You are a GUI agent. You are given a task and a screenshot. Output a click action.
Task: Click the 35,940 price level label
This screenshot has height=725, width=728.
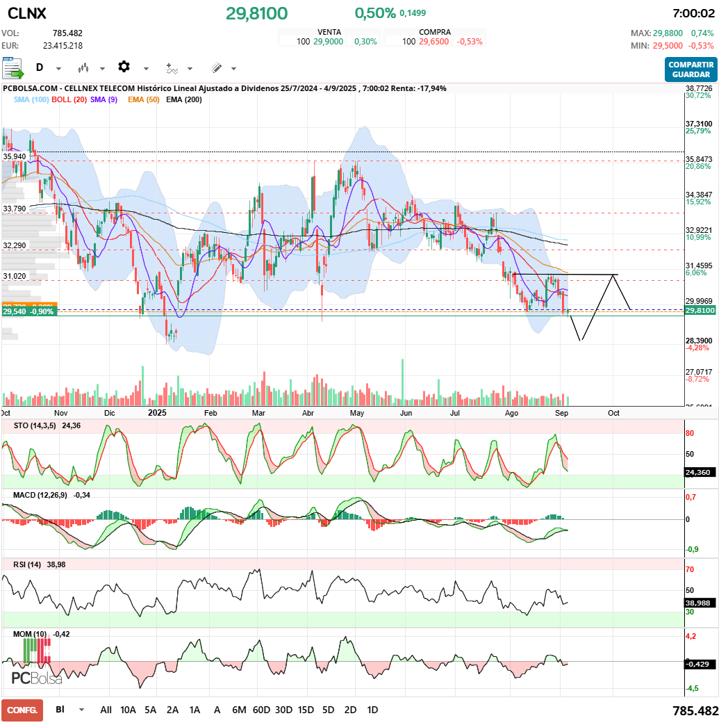coord(15,156)
